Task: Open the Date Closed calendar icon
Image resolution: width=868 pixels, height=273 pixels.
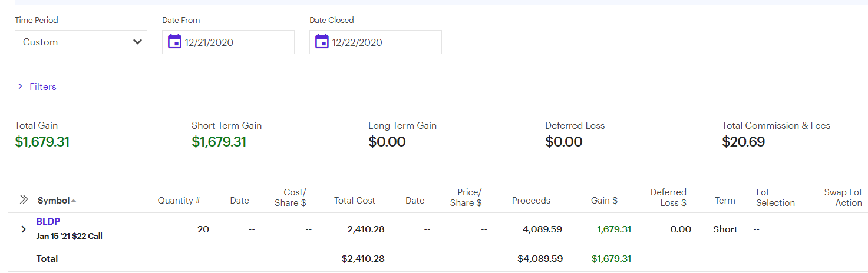Action: [322, 42]
